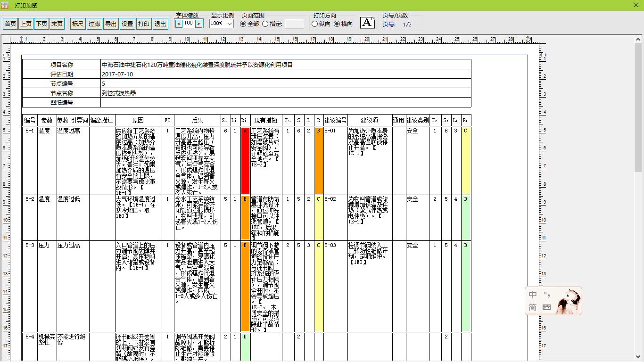Screen dimensions: 644x362
Task: Close the print preview window
Action: (x=635, y=5)
